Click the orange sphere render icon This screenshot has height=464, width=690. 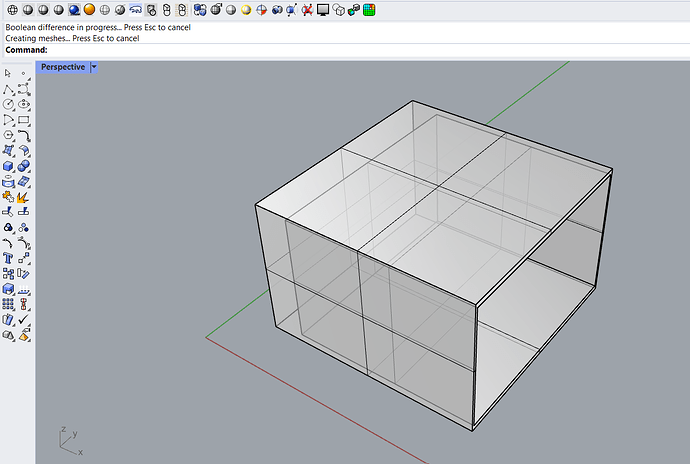(x=89, y=10)
